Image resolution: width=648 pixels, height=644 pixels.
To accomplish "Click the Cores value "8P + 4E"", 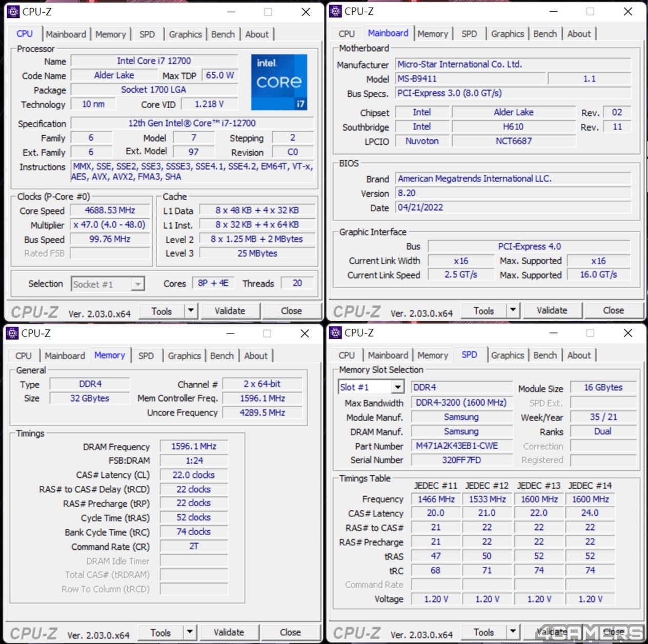I will (213, 283).
